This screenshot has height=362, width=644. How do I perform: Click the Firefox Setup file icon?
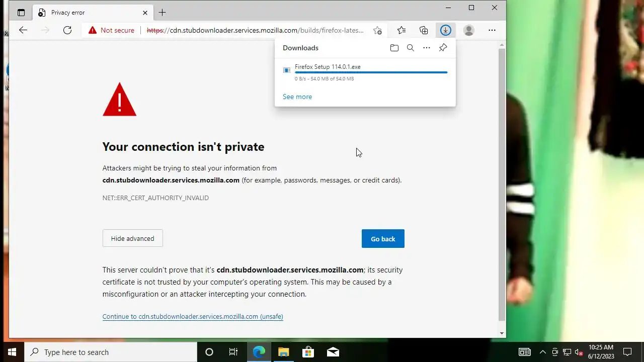click(x=287, y=70)
